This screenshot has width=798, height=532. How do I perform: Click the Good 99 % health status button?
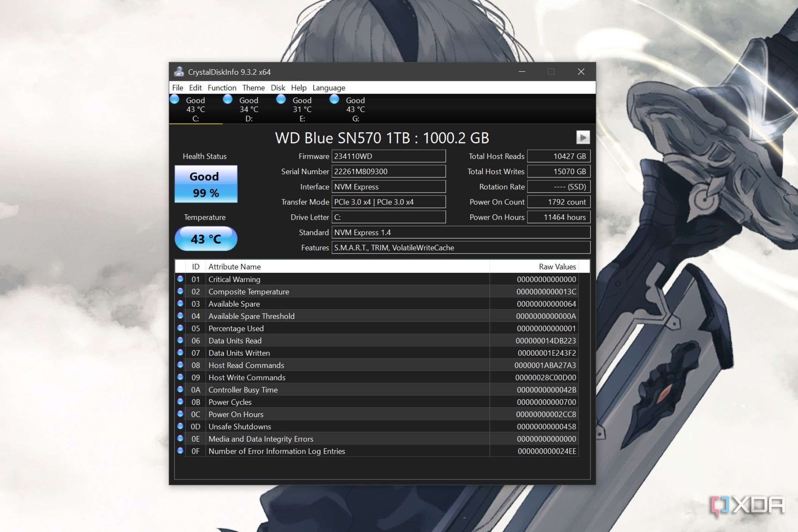point(206,184)
